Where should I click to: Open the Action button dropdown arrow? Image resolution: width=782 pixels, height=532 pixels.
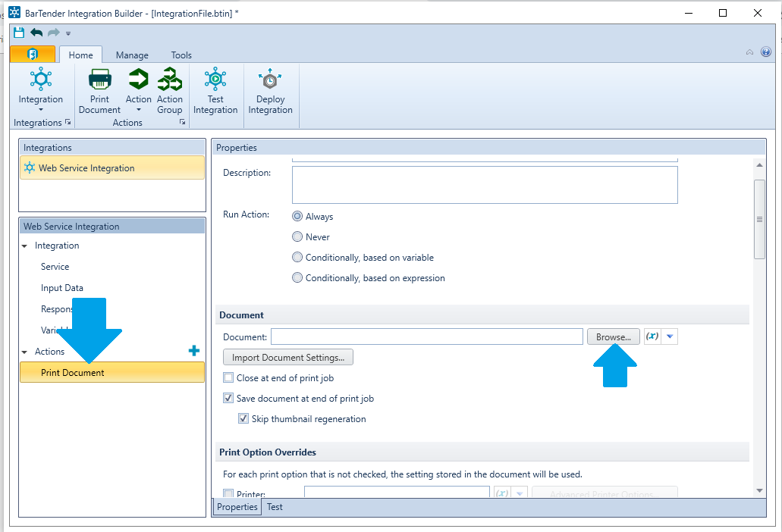point(139,110)
